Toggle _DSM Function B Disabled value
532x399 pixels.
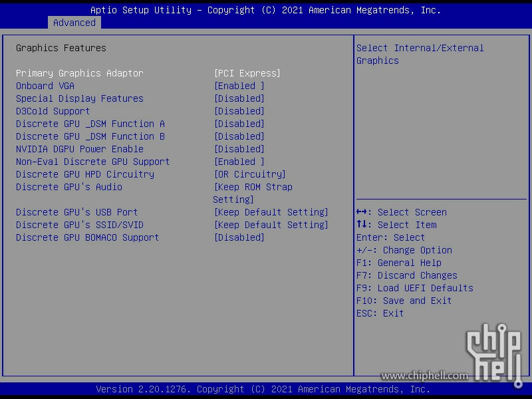[x=239, y=136]
